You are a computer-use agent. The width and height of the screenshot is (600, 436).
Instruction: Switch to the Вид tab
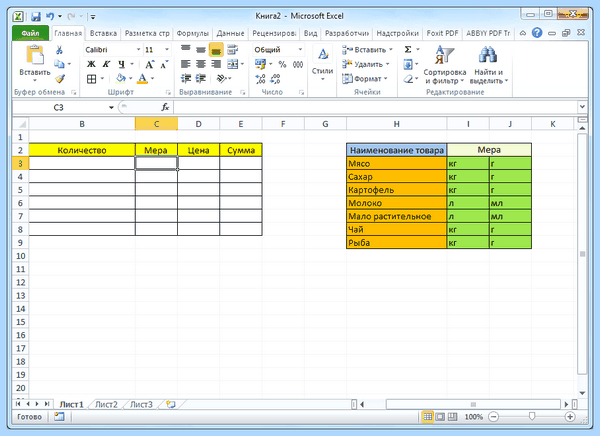click(x=310, y=33)
